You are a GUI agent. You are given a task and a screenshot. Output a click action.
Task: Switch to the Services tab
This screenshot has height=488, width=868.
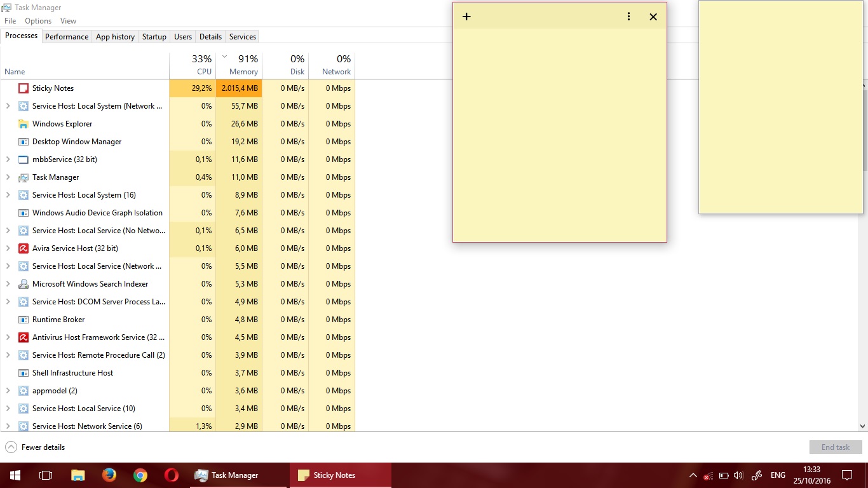point(243,37)
